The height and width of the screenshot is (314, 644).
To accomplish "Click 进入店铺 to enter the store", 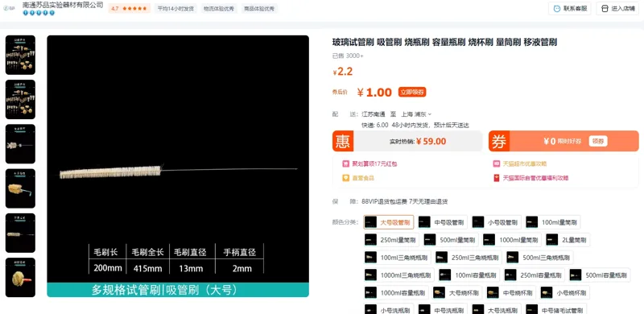I will [x=617, y=8].
